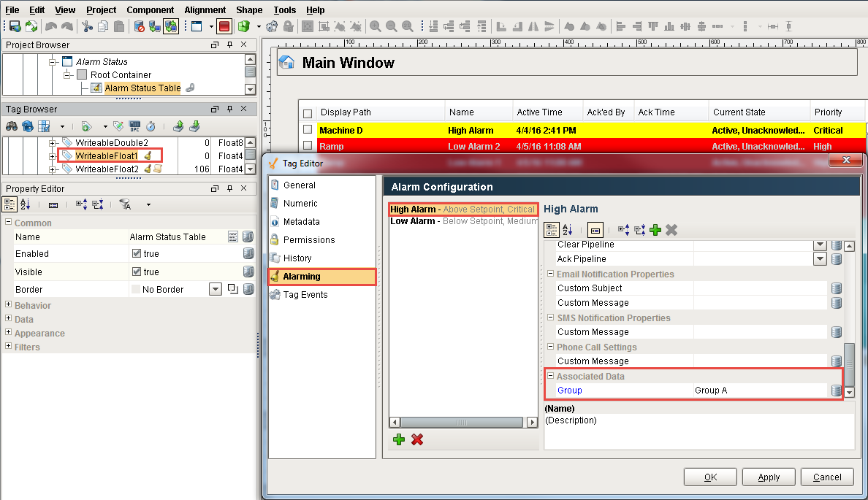Click the red X delete alarm icon
This screenshot has width=868, height=500.
tap(417, 439)
